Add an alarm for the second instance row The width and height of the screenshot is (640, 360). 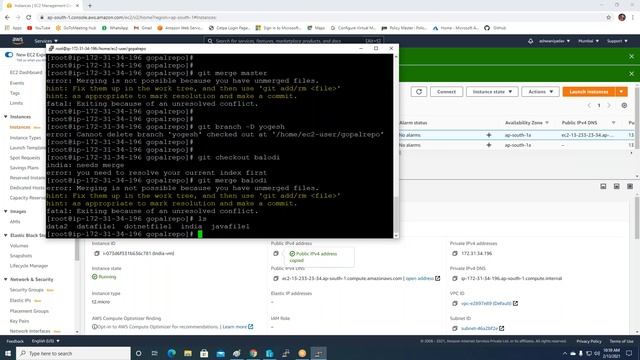[x=489, y=145]
